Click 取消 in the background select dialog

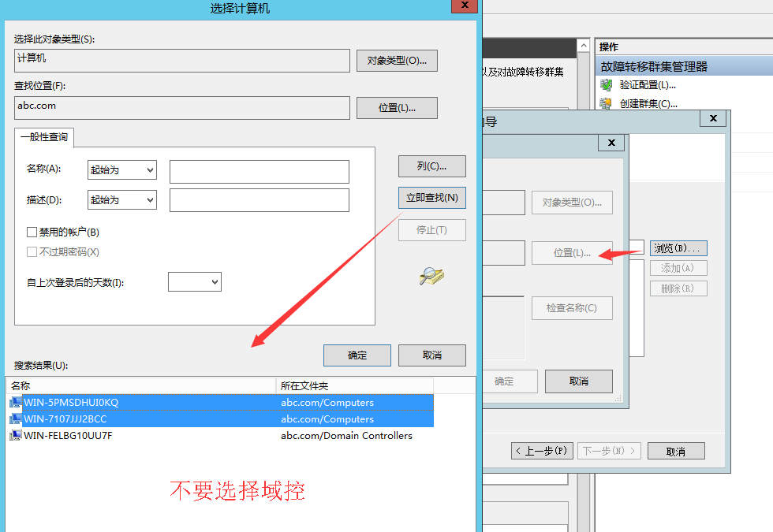coord(579,381)
